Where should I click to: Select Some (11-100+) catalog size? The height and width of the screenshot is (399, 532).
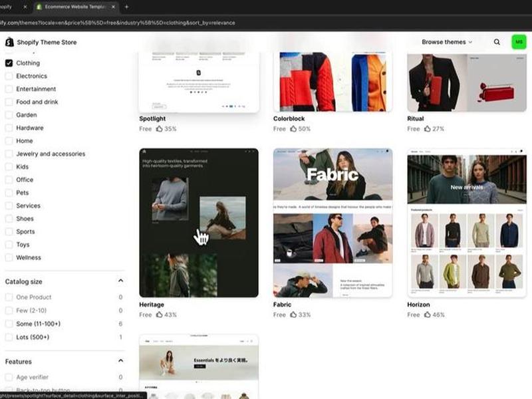9,324
